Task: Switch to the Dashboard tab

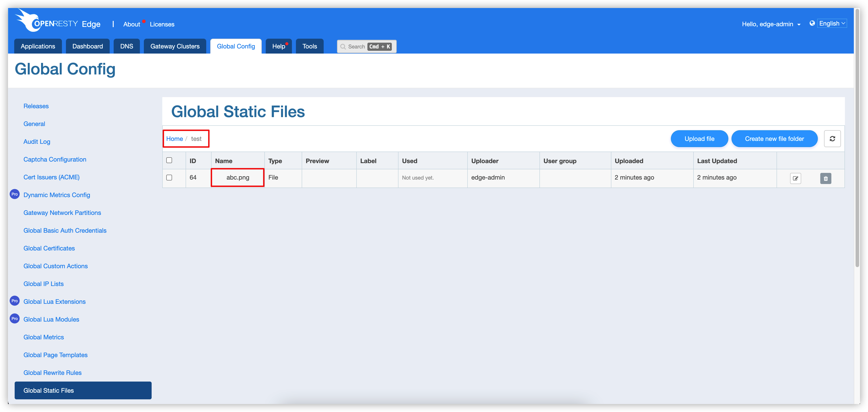Action: click(88, 46)
